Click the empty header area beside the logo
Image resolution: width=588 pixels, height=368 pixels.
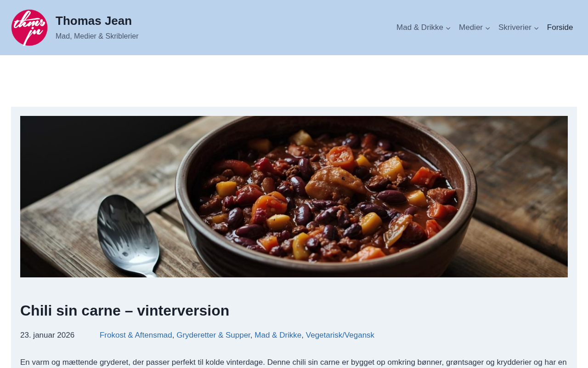point(266,28)
